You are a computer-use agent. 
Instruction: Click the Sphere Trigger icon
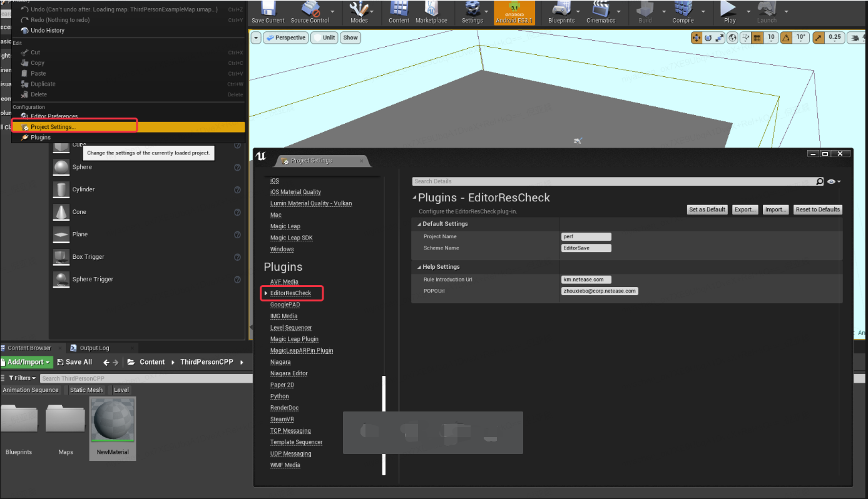tap(61, 280)
